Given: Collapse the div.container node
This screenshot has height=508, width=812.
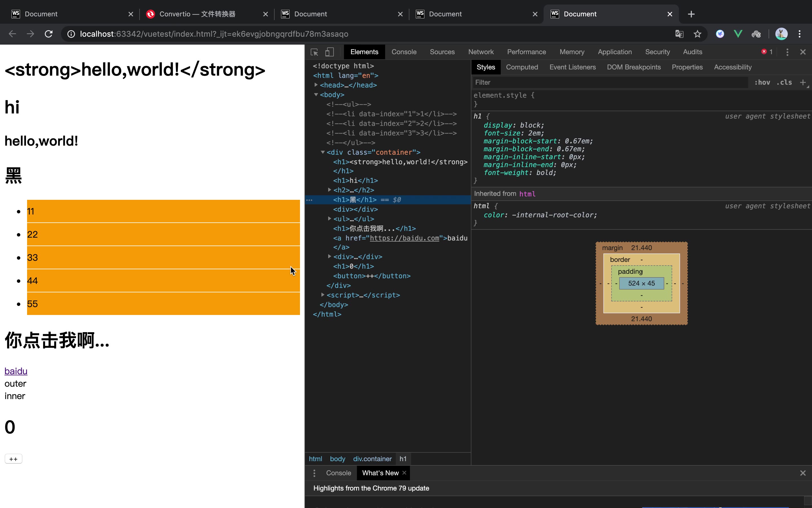Looking at the screenshot, I should coord(323,152).
